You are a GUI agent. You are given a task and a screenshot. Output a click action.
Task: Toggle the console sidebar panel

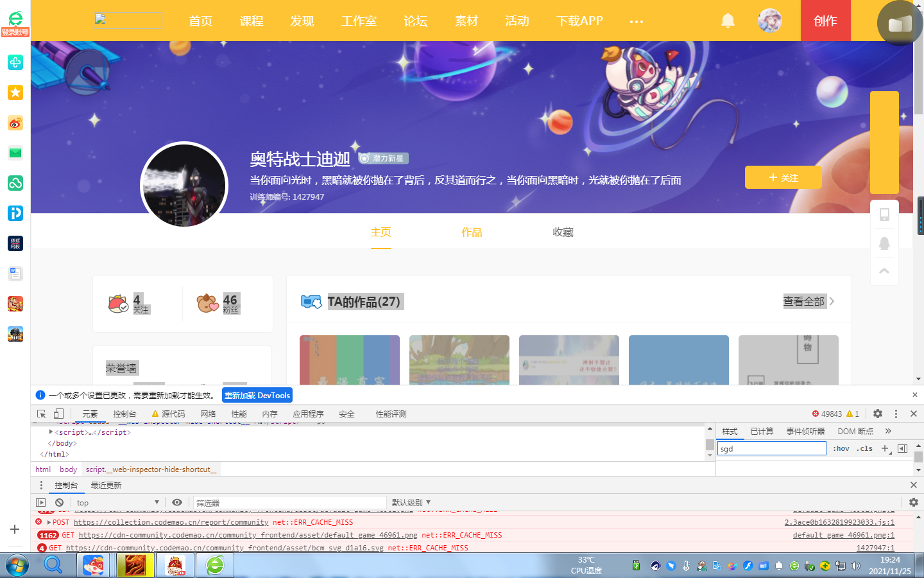click(41, 502)
